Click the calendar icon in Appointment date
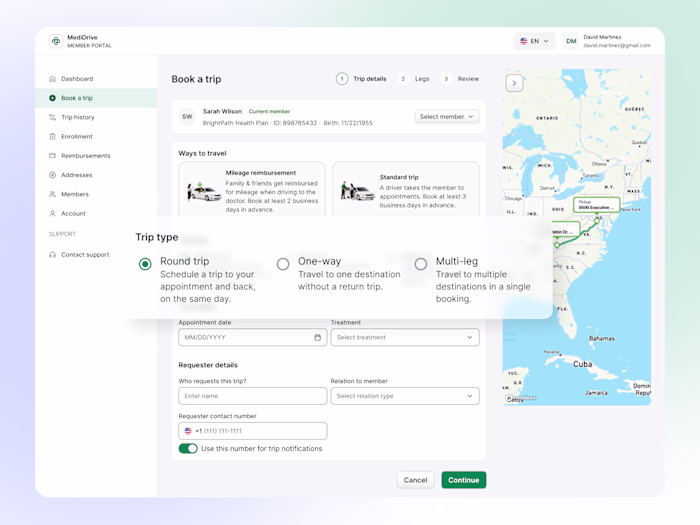Screen dimensions: 700x525 tap(317, 338)
